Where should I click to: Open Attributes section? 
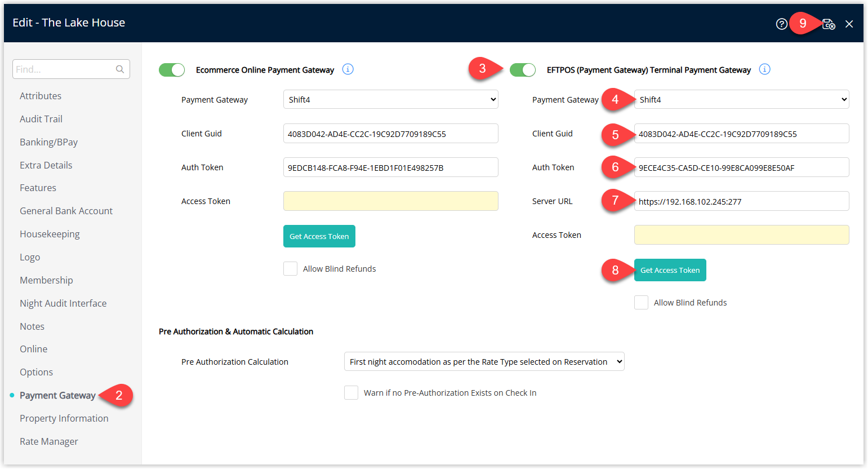[x=41, y=96]
